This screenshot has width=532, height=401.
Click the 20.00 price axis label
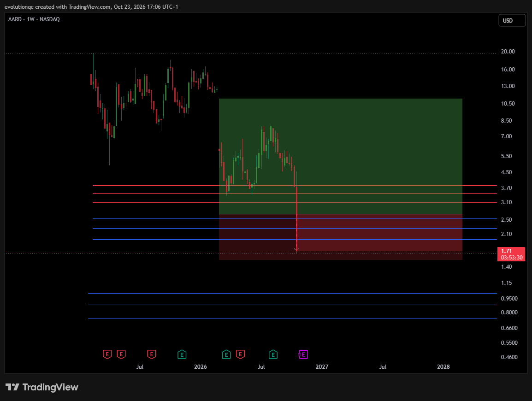508,52
